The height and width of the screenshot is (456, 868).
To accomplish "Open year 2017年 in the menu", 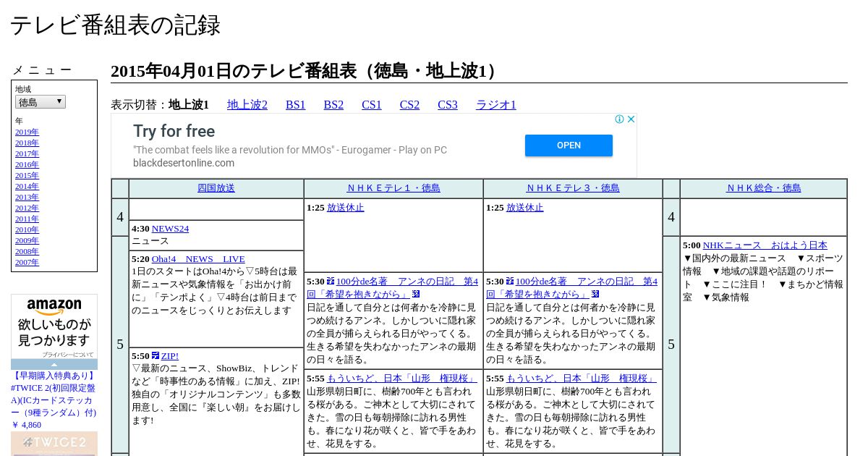I will [x=27, y=154].
